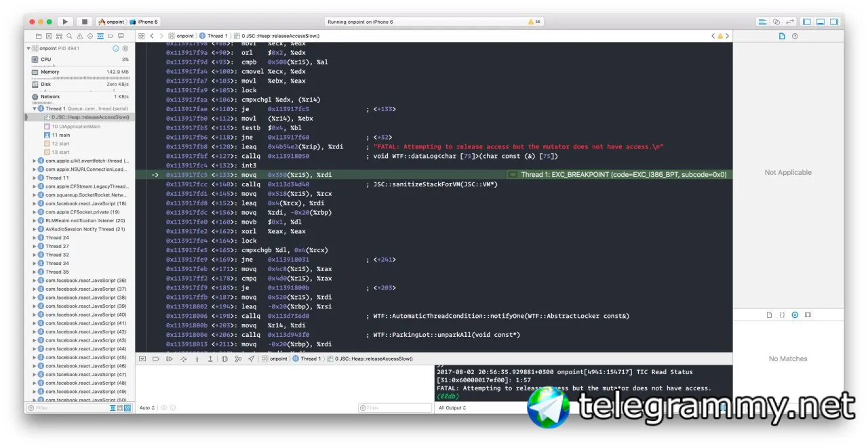
Task: Select the Quick Help inspector icon
Action: pos(795,36)
